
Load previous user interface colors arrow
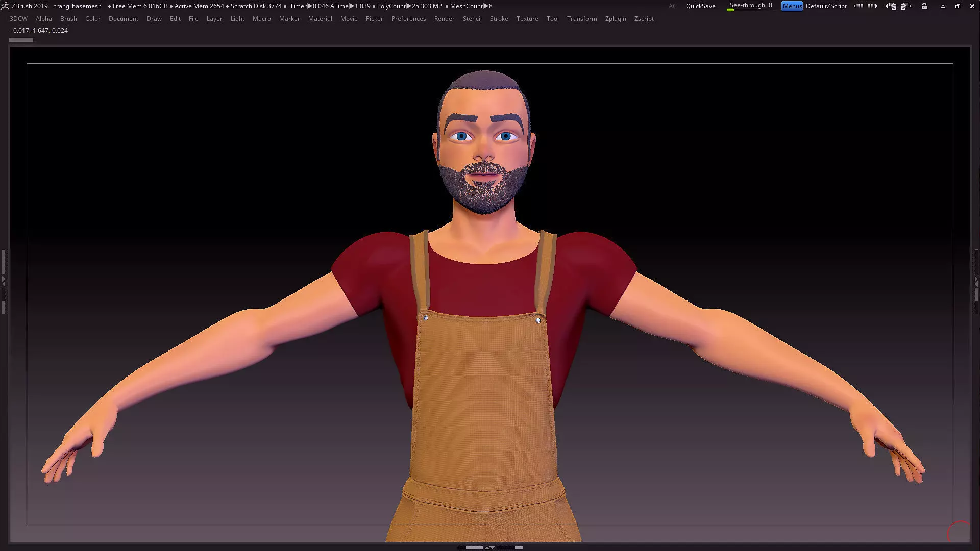[x=858, y=6]
